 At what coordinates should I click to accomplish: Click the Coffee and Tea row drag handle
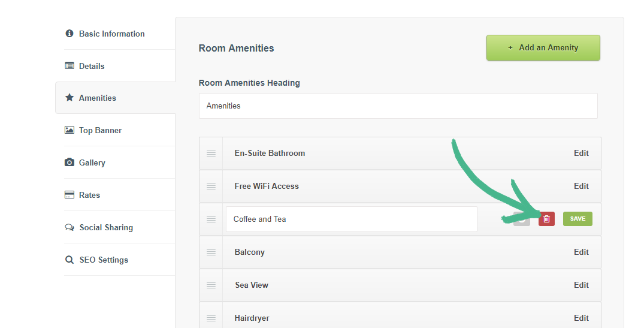[211, 219]
